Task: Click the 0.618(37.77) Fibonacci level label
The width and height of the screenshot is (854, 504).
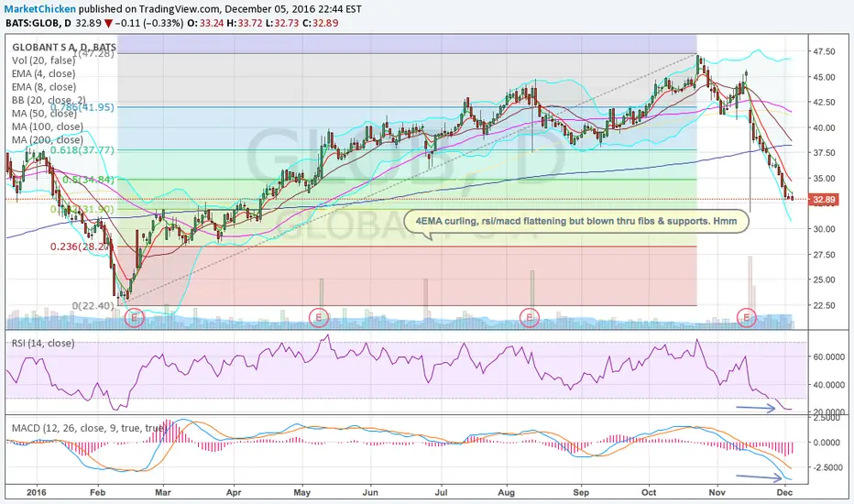Action: (x=82, y=150)
